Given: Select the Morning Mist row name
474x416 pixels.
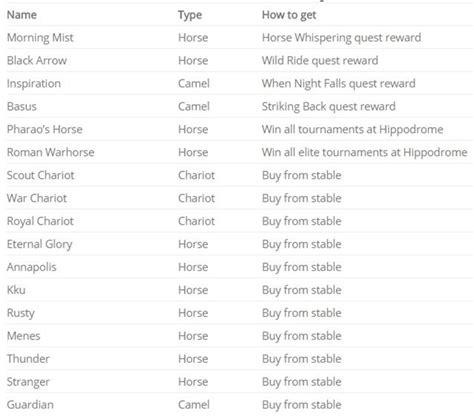Looking at the screenshot, I should click(40, 38).
